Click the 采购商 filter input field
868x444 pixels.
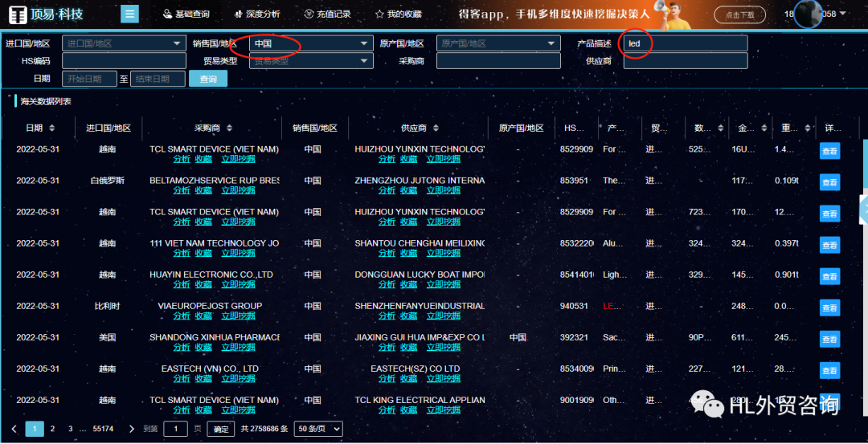(498, 61)
